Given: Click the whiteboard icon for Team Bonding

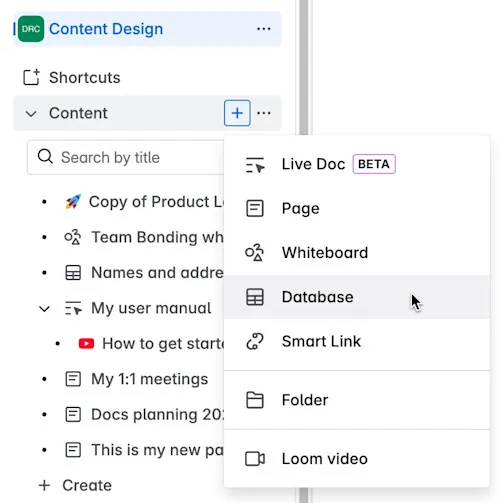Looking at the screenshot, I should tap(73, 237).
